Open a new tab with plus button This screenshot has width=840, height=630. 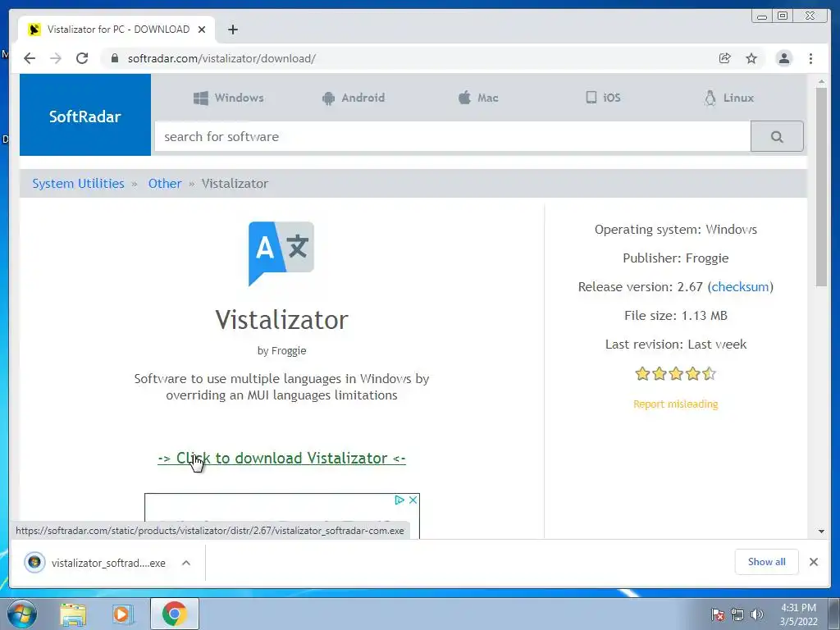pyautogui.click(x=232, y=30)
